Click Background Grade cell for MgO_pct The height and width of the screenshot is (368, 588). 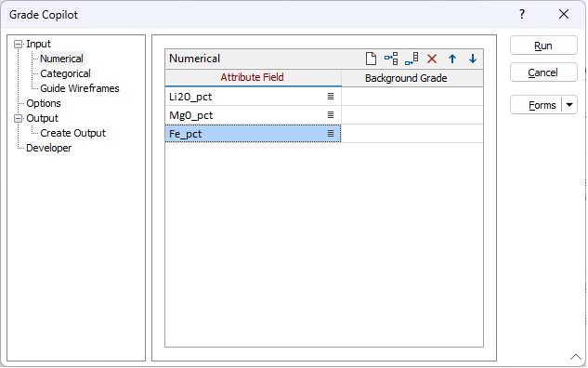(x=412, y=115)
